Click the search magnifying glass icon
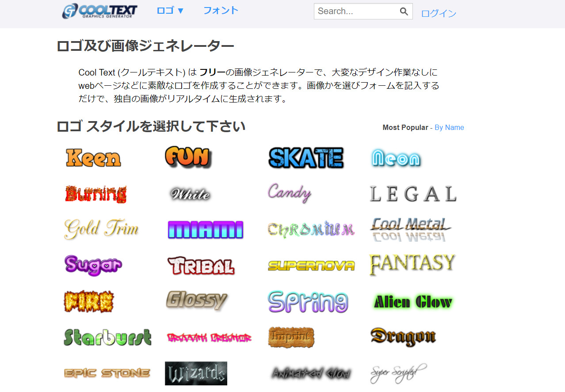Viewport: 565px width, 392px height. (x=403, y=11)
